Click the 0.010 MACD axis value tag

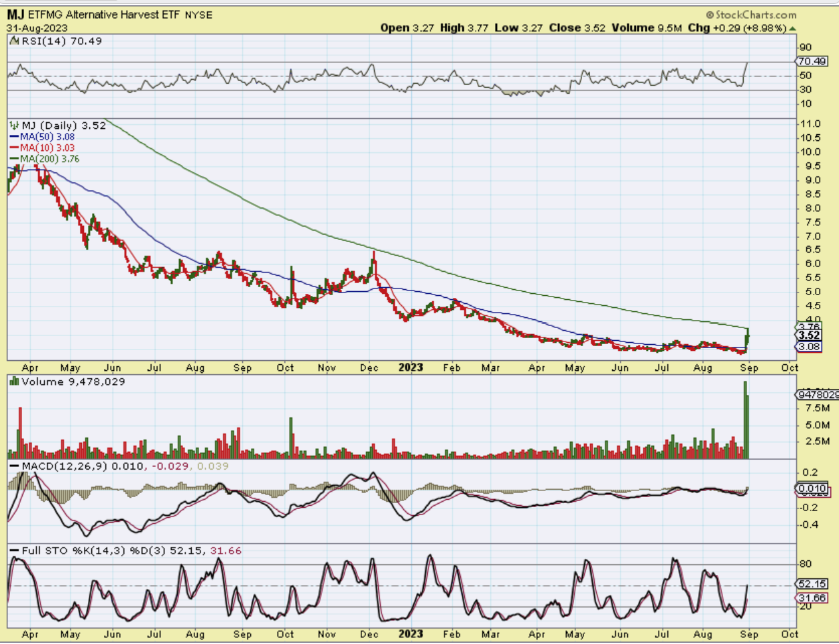(x=812, y=488)
